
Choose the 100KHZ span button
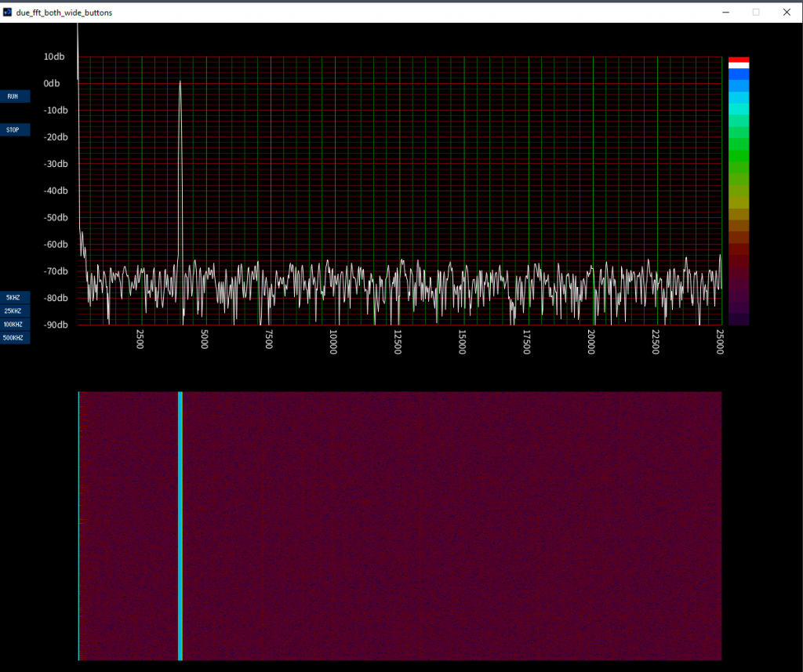[x=15, y=324]
